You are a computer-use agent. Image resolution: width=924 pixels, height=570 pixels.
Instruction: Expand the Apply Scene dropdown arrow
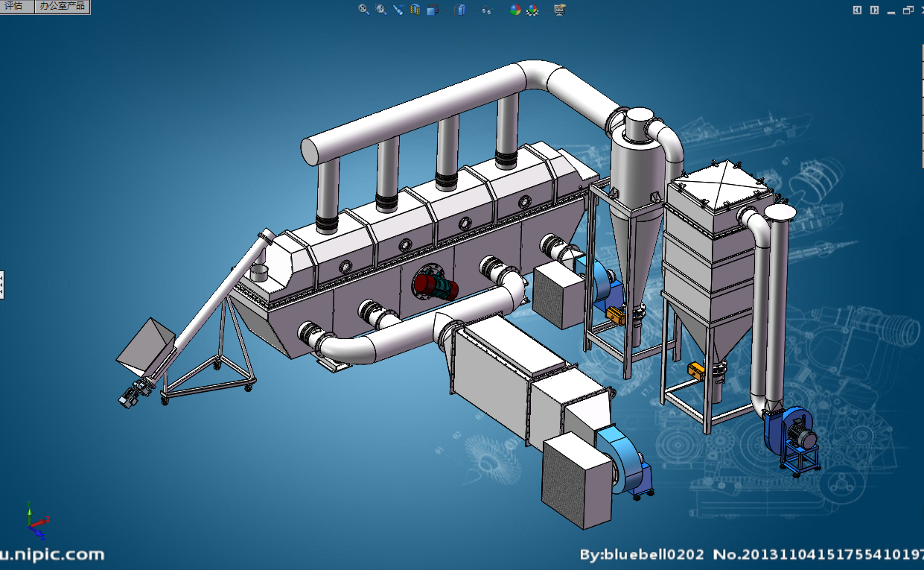coord(546,10)
